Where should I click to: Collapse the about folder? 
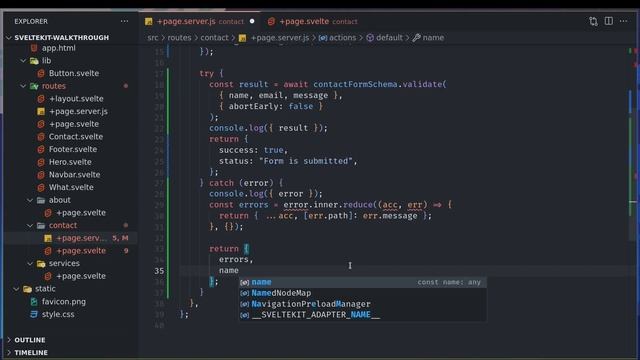pyautogui.click(x=30, y=200)
